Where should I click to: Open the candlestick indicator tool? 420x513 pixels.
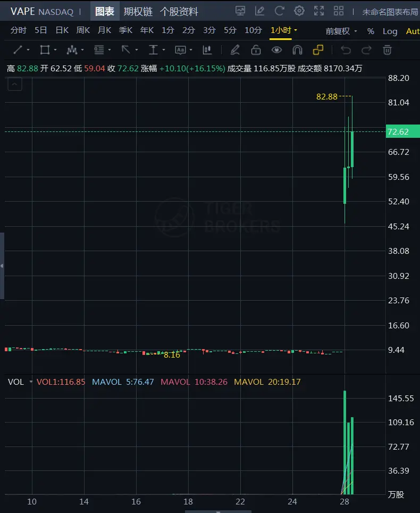[x=207, y=49]
